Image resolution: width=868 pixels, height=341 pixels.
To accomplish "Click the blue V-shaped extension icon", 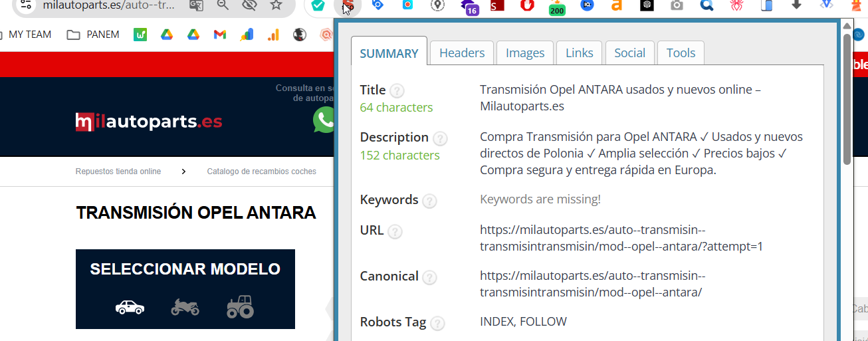I will [826, 5].
